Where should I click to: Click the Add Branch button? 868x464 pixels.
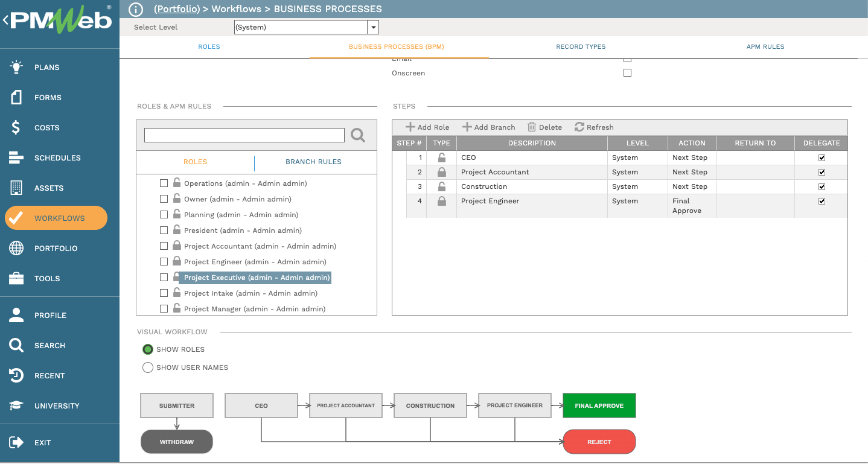488,127
